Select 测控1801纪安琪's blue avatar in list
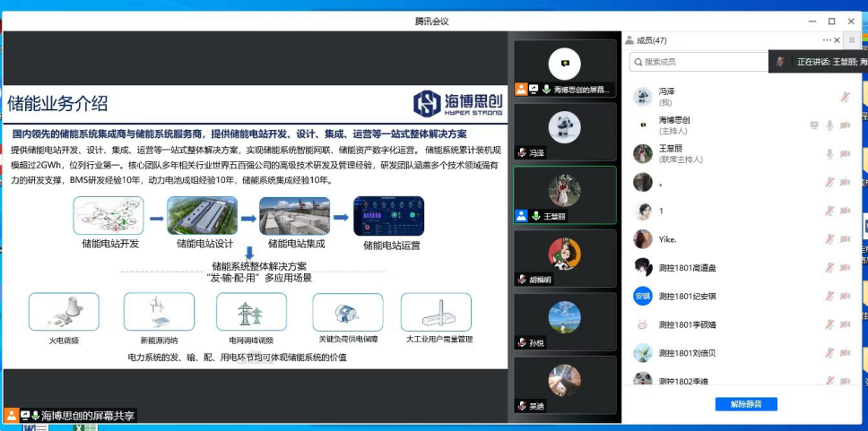This screenshot has height=431, width=868. click(642, 297)
